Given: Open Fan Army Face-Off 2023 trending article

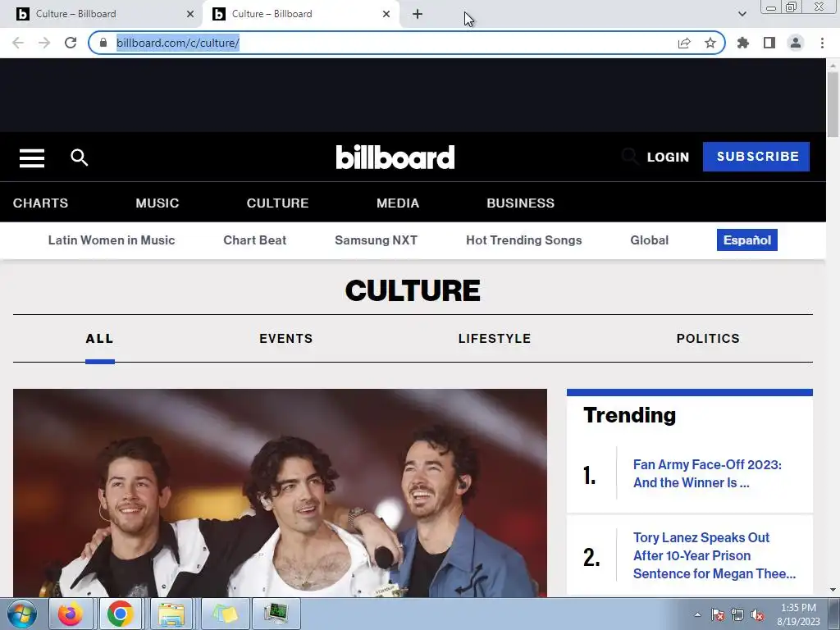Looking at the screenshot, I should tap(707, 473).
